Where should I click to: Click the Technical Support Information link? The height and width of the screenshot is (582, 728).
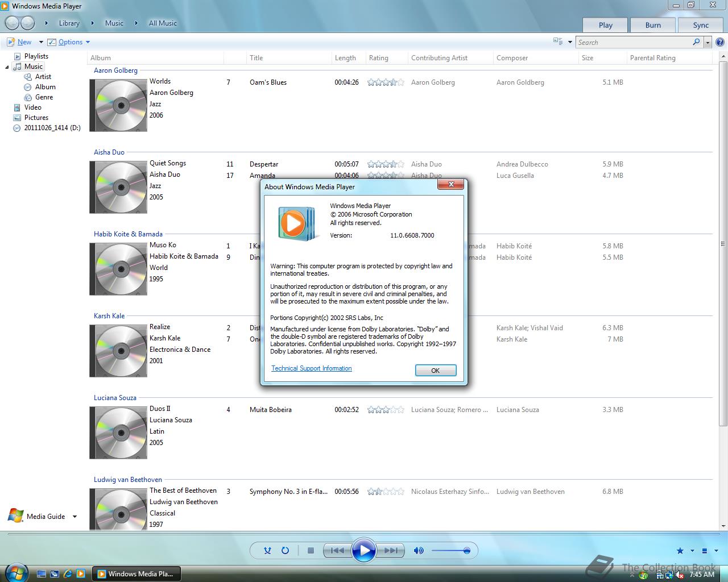point(312,368)
